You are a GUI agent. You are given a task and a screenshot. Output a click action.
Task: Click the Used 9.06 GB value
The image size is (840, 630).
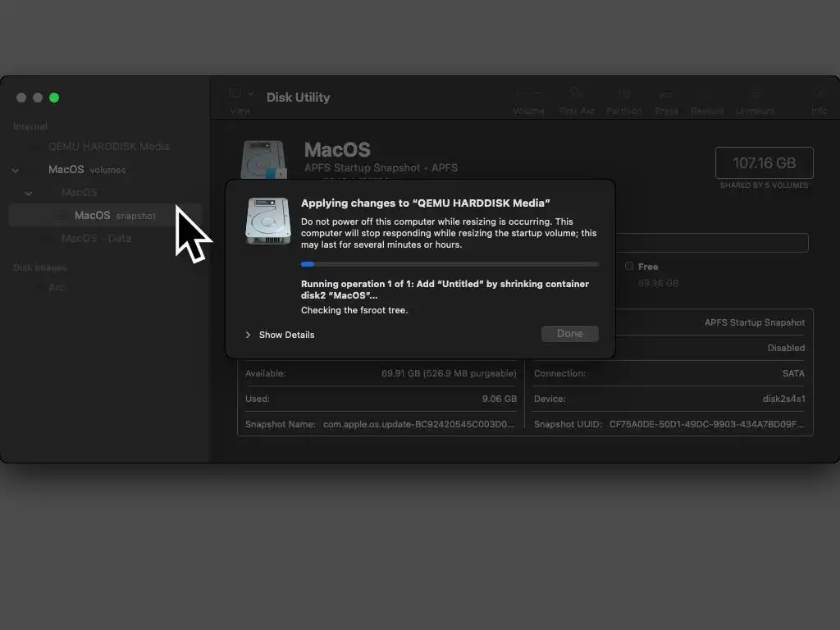pos(499,399)
